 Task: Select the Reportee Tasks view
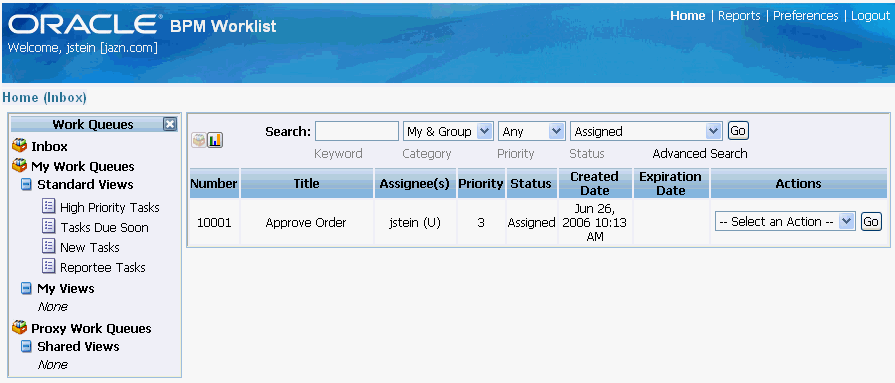(103, 268)
